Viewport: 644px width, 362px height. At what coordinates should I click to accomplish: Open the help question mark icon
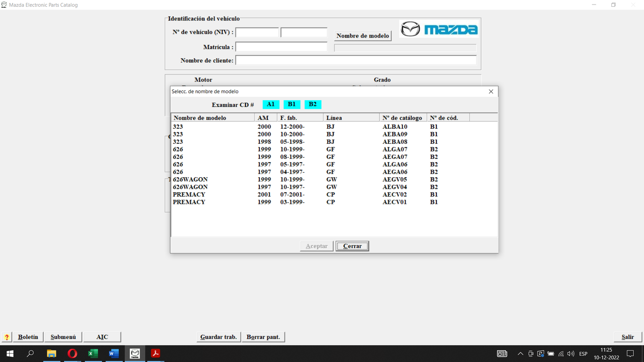[7, 337]
